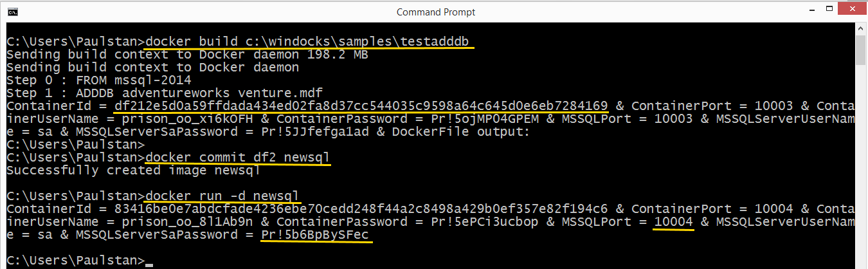Click "Successfully created image newsql" output line
This screenshot has height=269, width=868.
pyautogui.click(x=133, y=171)
